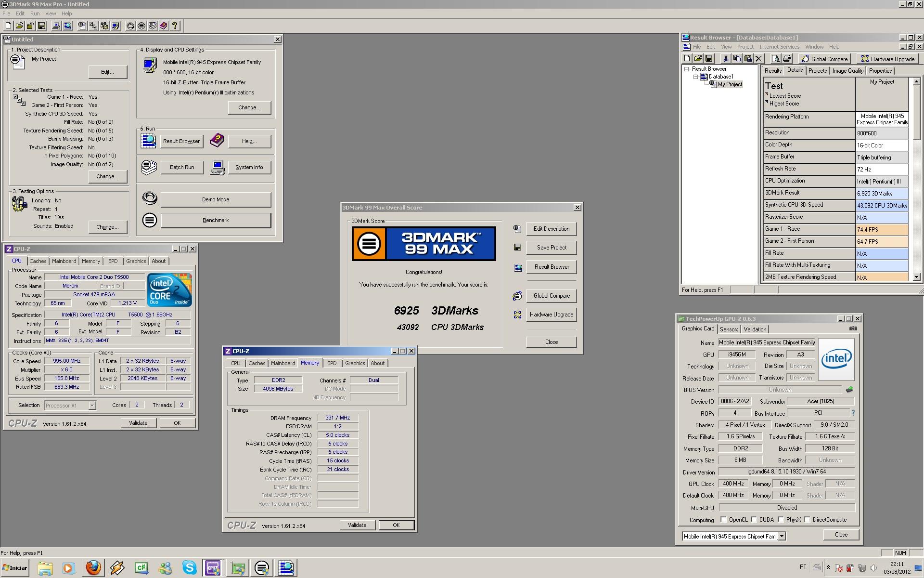924x578 pixels.
Task: Switch to Image Quality tab in Result Browser
Action: click(x=847, y=71)
